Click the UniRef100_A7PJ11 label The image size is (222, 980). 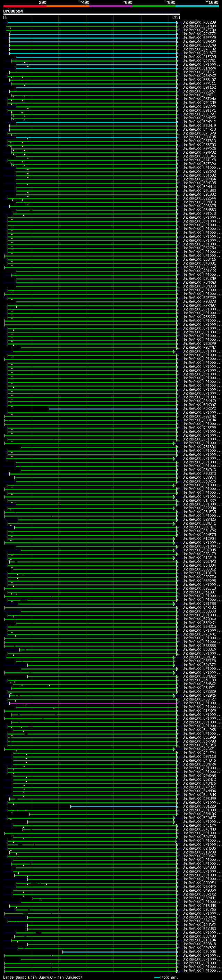click(x=199, y=84)
